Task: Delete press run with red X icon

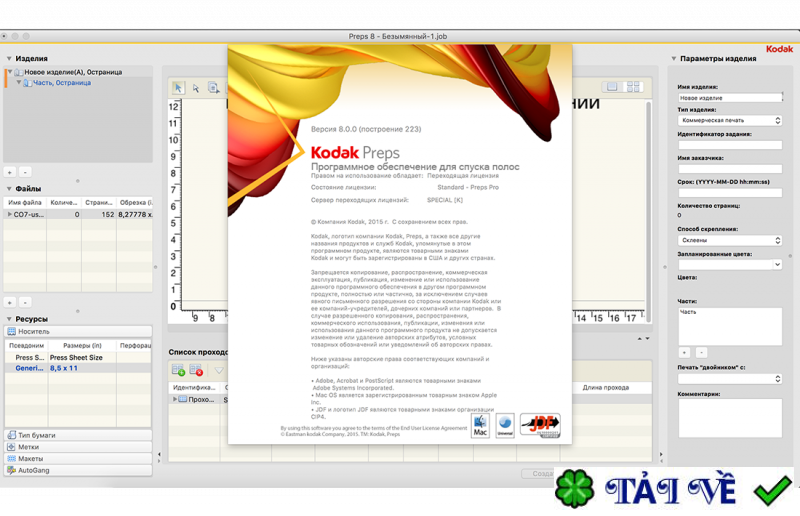Action: point(196,370)
